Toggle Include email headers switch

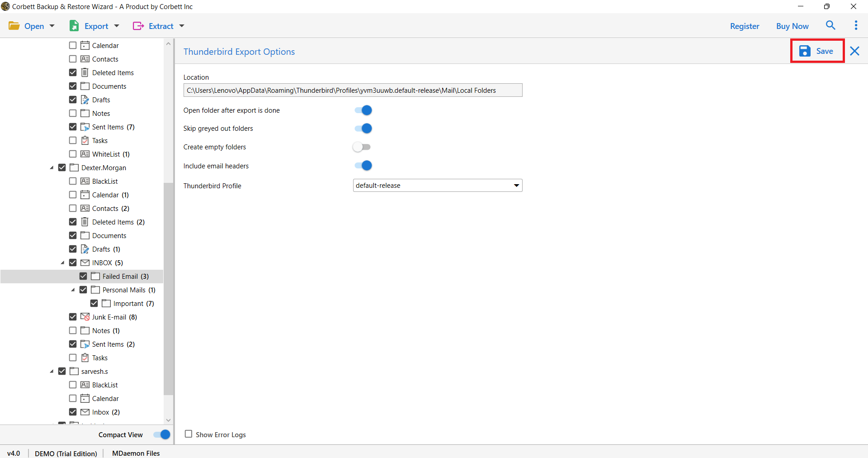pos(363,166)
